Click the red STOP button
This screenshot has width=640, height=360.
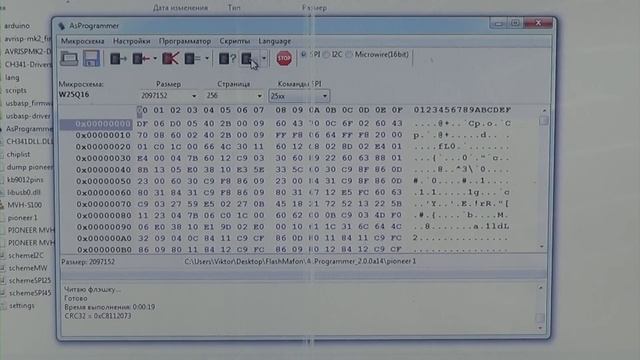[284, 58]
